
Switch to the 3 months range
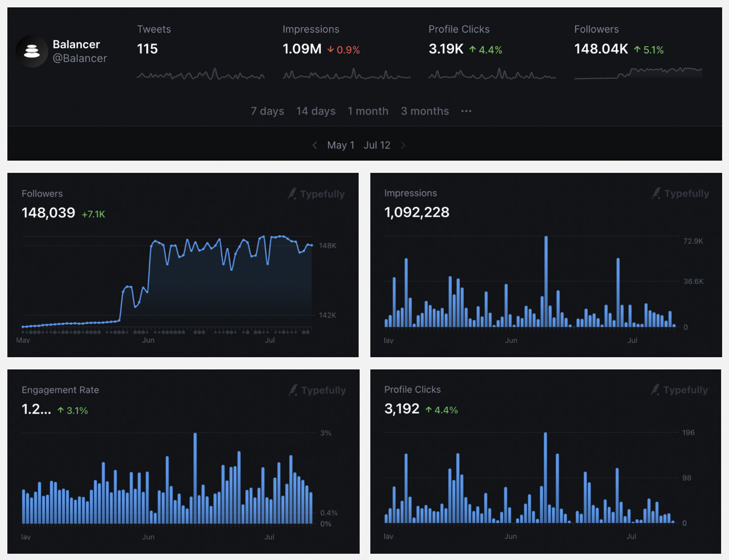pyautogui.click(x=425, y=111)
